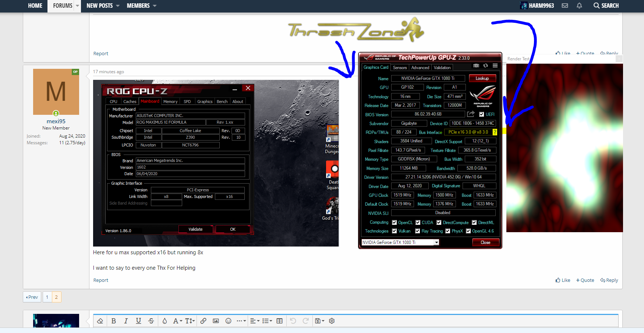Open the font family dropdown in editor
644x333 pixels.
pyautogui.click(x=178, y=321)
